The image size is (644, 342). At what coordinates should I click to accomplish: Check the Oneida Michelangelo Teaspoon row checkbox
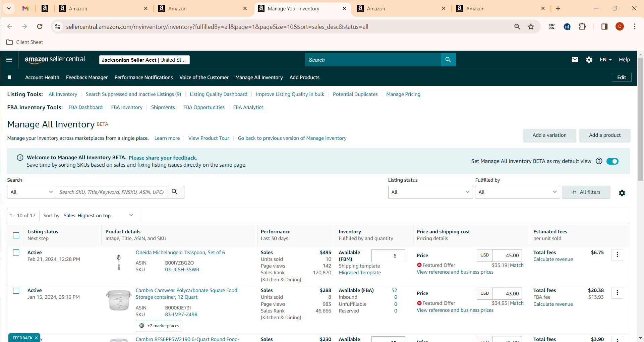tap(16, 252)
